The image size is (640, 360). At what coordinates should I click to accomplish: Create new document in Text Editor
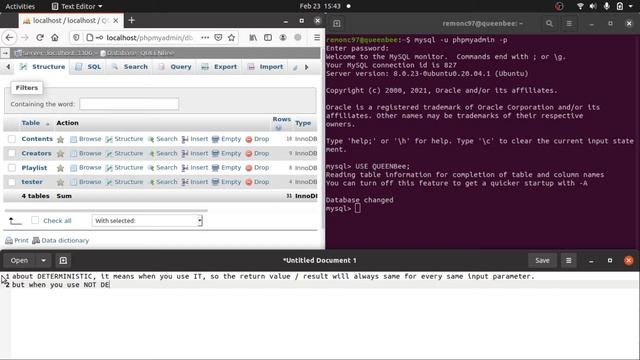click(x=63, y=260)
